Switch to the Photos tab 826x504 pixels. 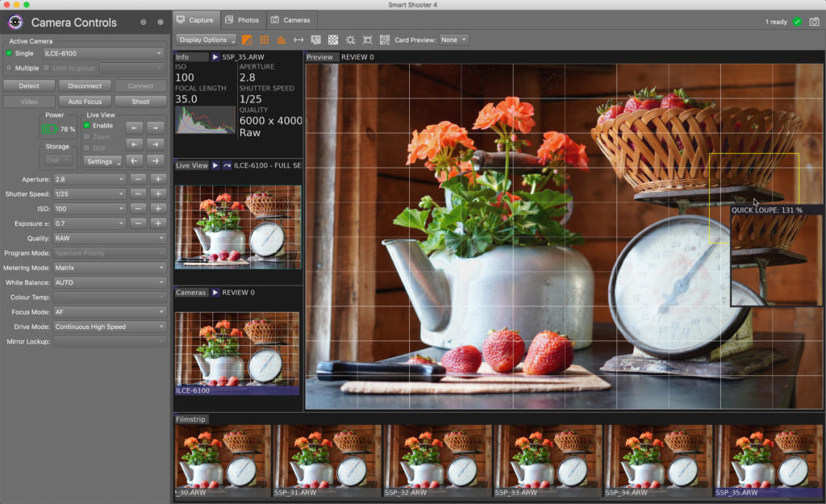[x=242, y=19]
